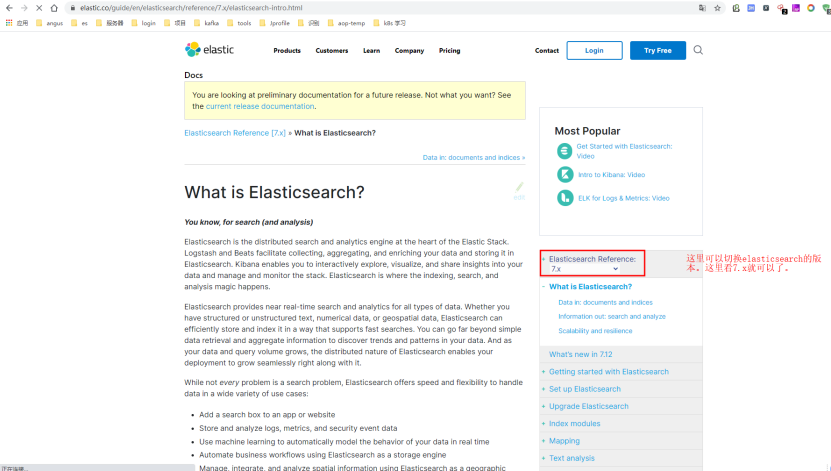Open the Learn menu
The height and width of the screenshot is (471, 831).
coord(372,51)
